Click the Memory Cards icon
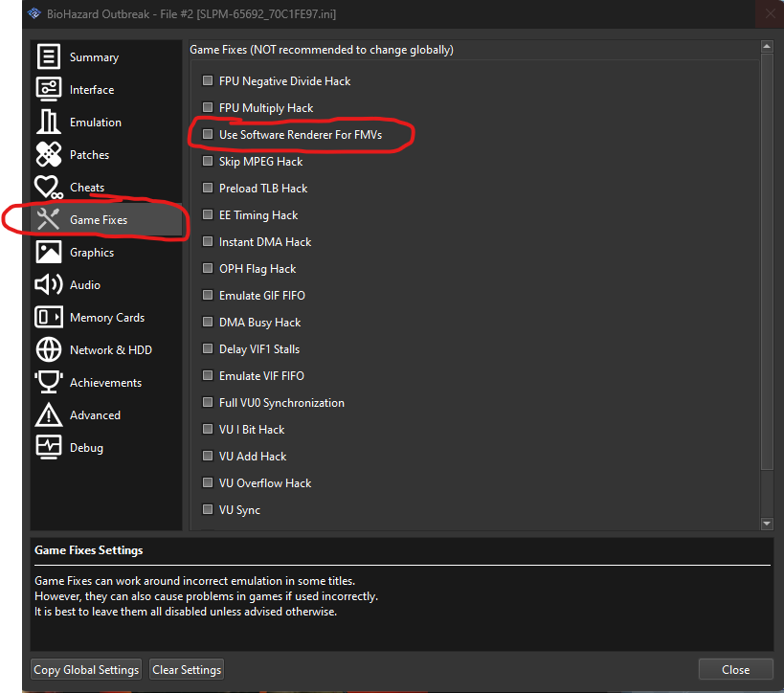Screen dimensions: 784x693 pyautogui.click(x=49, y=317)
